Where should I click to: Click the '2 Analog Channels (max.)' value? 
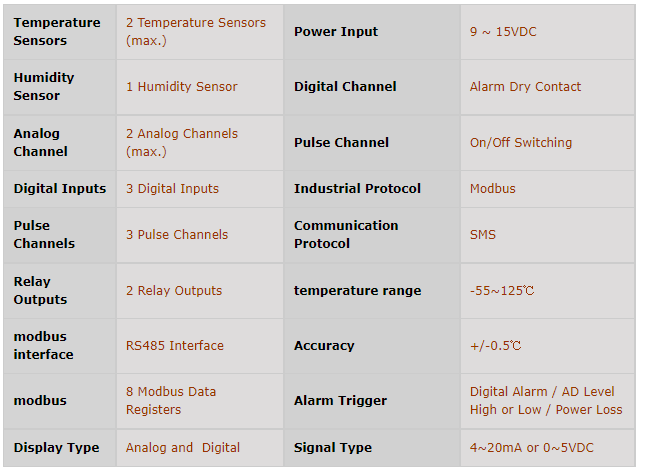(x=182, y=142)
